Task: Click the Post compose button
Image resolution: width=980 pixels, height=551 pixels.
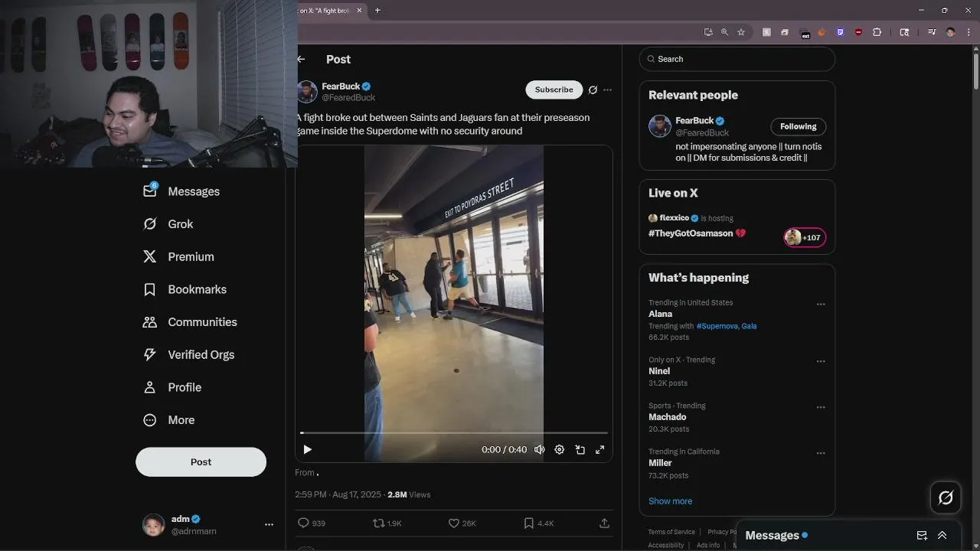Action: [x=201, y=462]
